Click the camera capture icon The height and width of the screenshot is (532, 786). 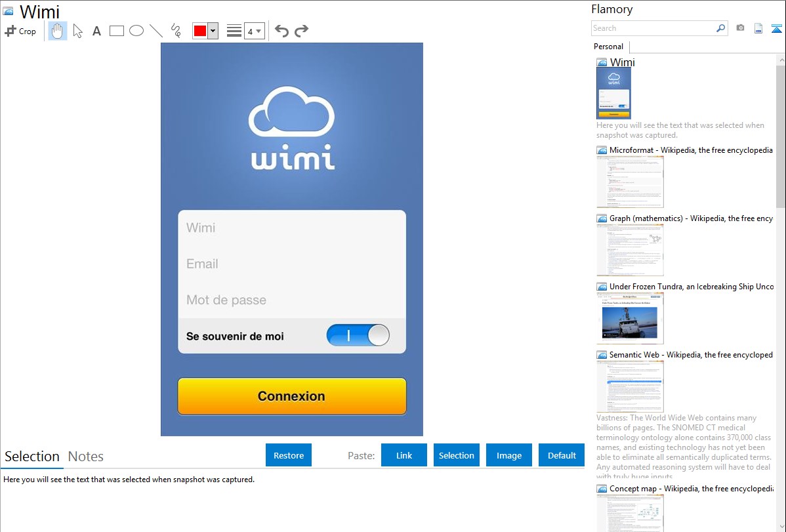pyautogui.click(x=740, y=28)
